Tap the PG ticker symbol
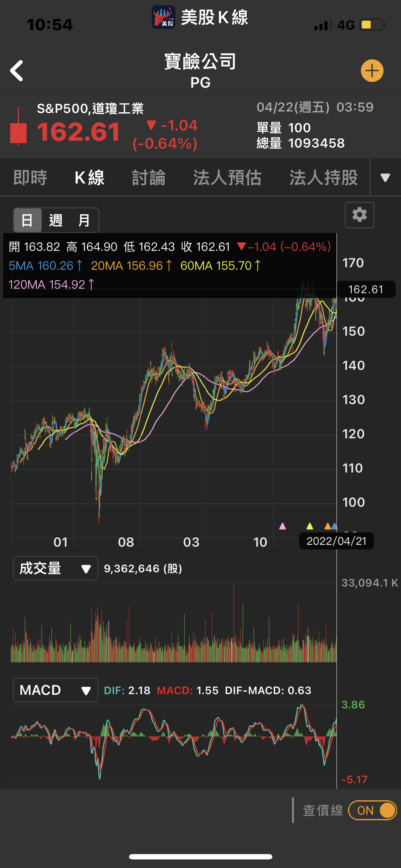401x868 pixels. tap(200, 83)
